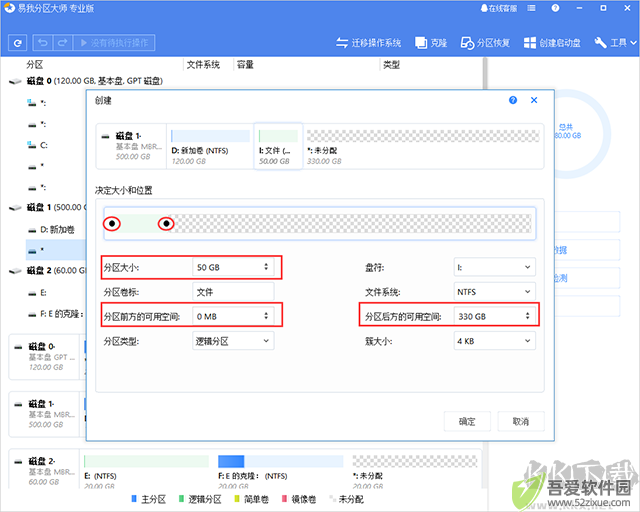Open the partition type (逻辑分区) dropdown
640x512 pixels.
tap(233, 341)
